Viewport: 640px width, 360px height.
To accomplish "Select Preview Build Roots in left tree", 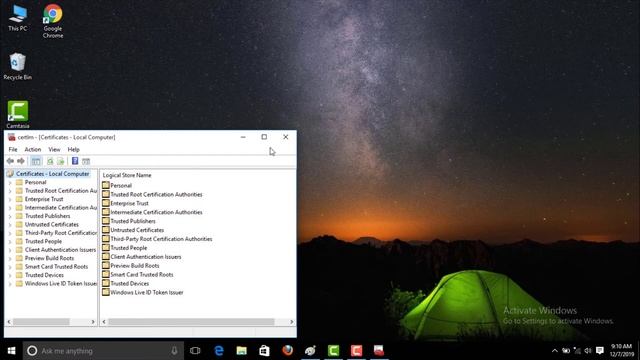I will (x=49, y=258).
